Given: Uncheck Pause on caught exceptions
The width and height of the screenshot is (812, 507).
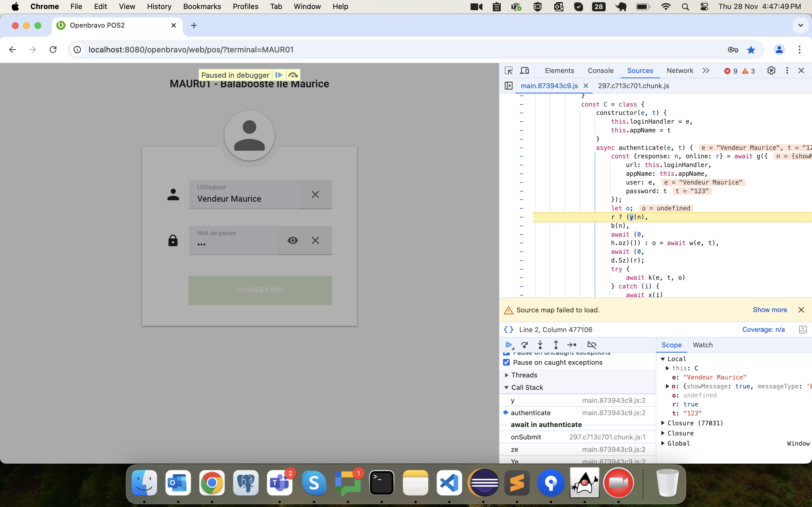Looking at the screenshot, I should pyautogui.click(x=506, y=363).
